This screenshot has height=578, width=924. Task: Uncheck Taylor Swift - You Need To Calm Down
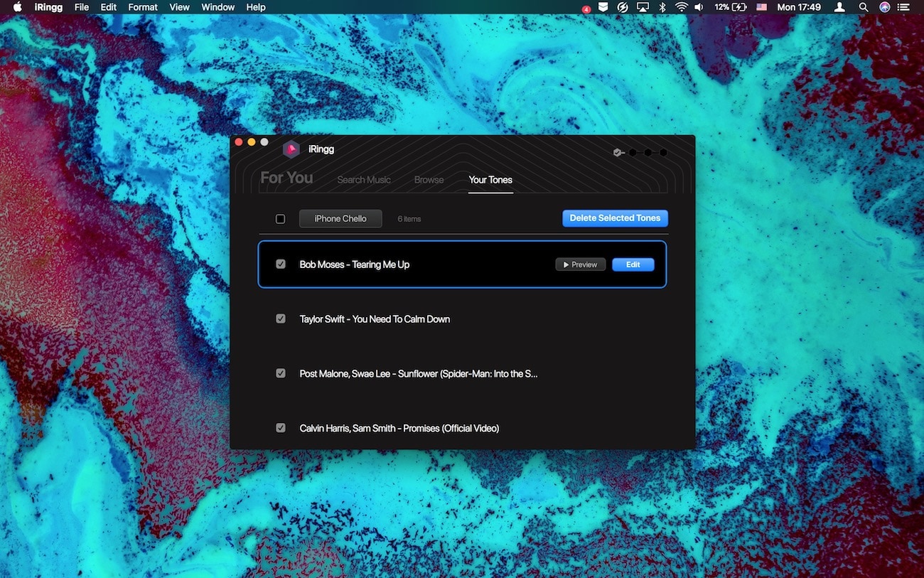[x=281, y=319]
